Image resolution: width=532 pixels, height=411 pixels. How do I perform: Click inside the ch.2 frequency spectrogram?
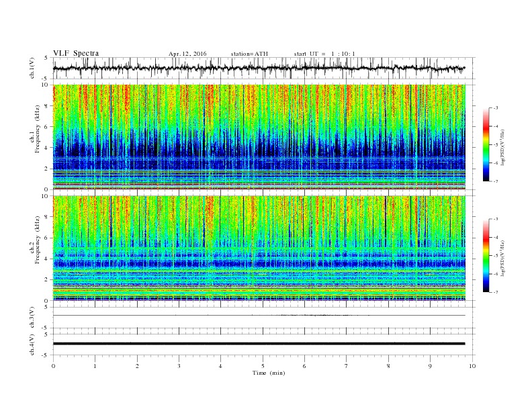pos(259,248)
